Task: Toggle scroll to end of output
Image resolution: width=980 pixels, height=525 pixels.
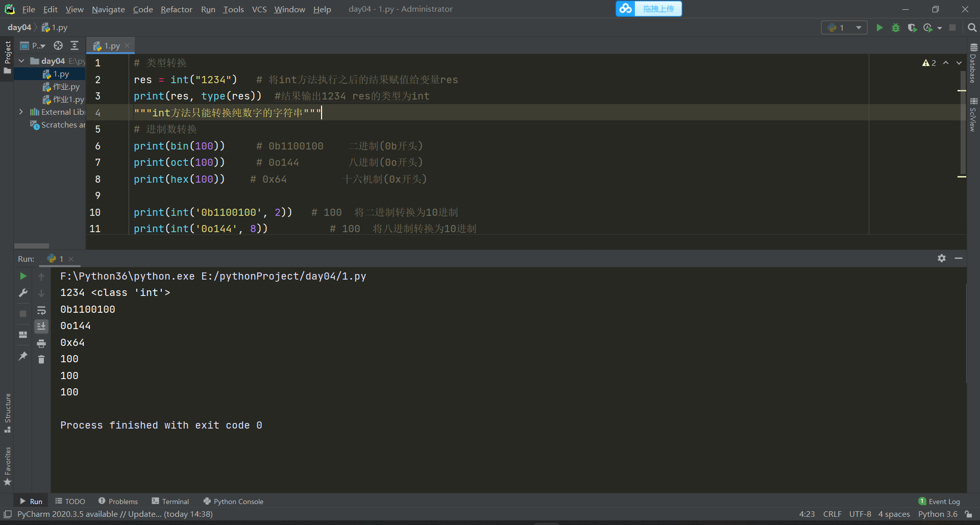Action: point(41,326)
